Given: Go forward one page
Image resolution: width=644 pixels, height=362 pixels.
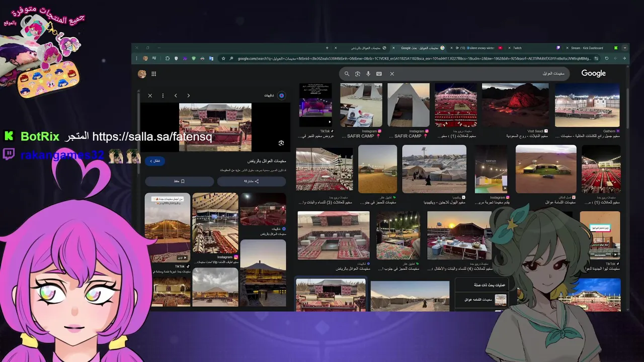Looking at the screenshot, I should [615, 58].
